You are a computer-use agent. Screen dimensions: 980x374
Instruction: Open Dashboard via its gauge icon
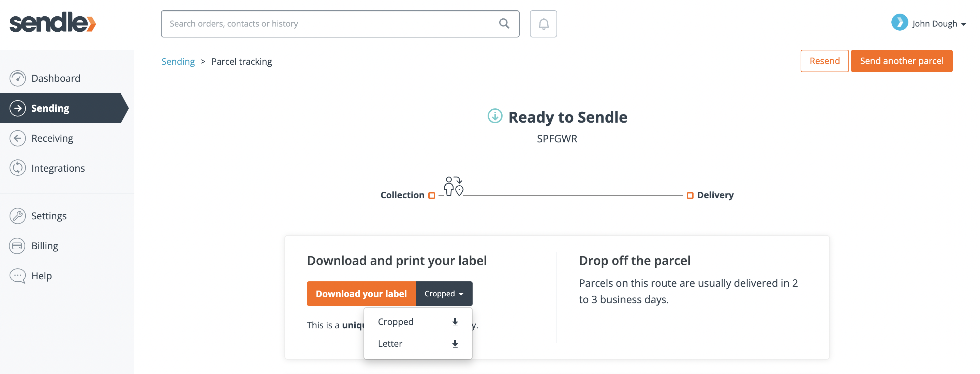click(17, 78)
